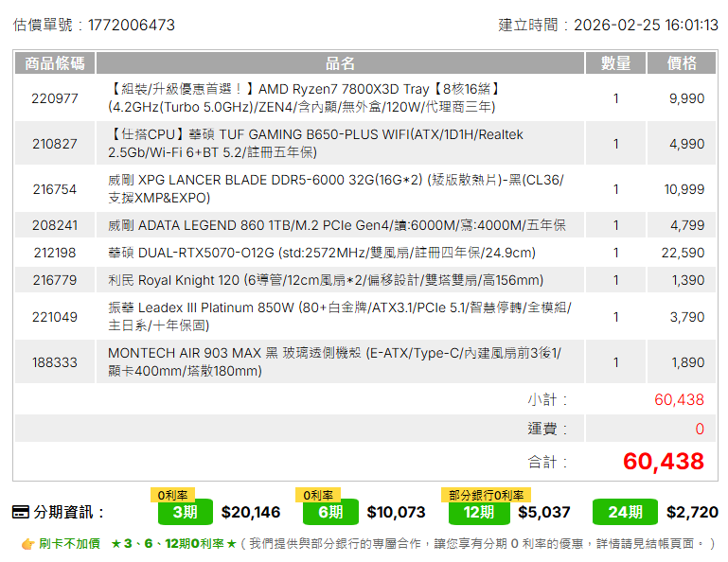Click the 運費 shipping value 0
Image resolution: width=728 pixels, height=562 pixels.
[700, 429]
